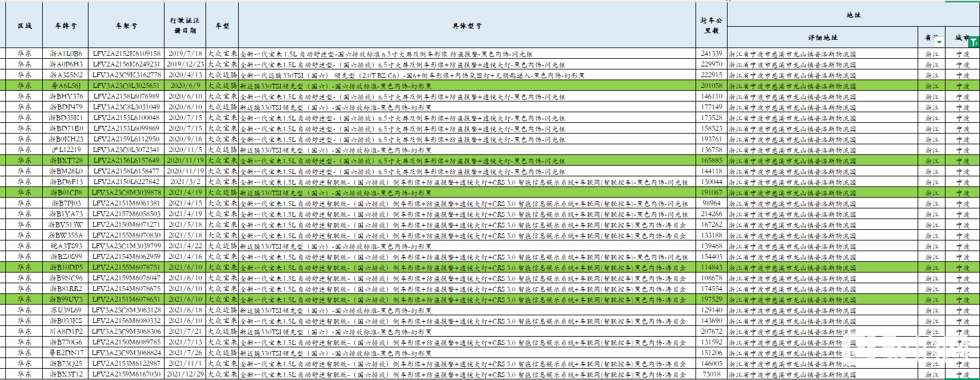This screenshot has height=380, width=980.
Task: Click plate cell 沪L12219
Action: pos(66,150)
